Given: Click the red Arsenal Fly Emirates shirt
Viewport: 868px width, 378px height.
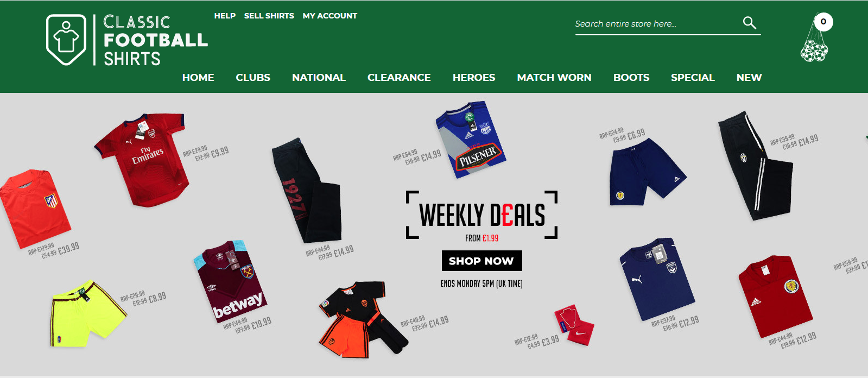Looking at the screenshot, I should click(x=142, y=160).
